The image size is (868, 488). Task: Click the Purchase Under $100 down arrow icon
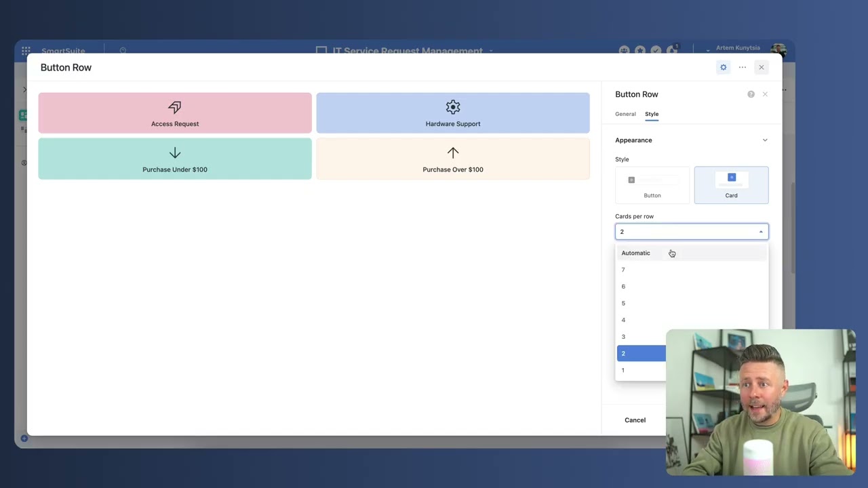tap(175, 153)
